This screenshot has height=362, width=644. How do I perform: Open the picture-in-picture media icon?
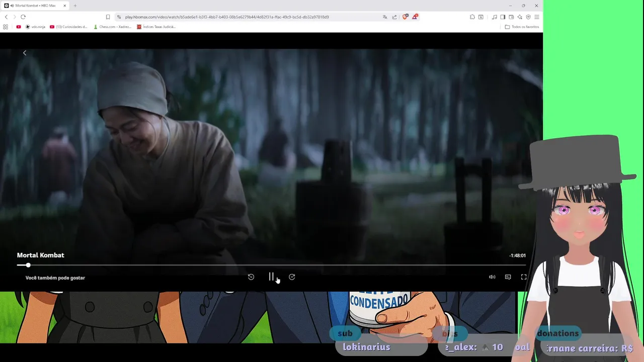tap(481, 17)
